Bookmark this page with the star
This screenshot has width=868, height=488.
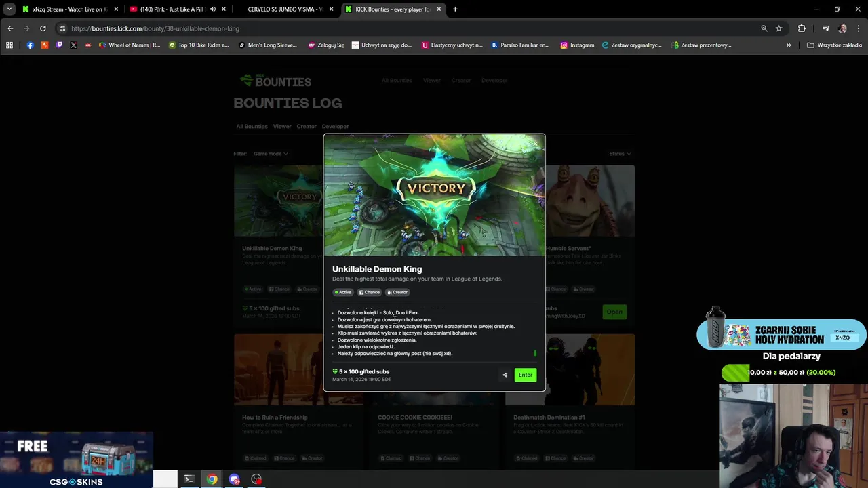pos(779,28)
